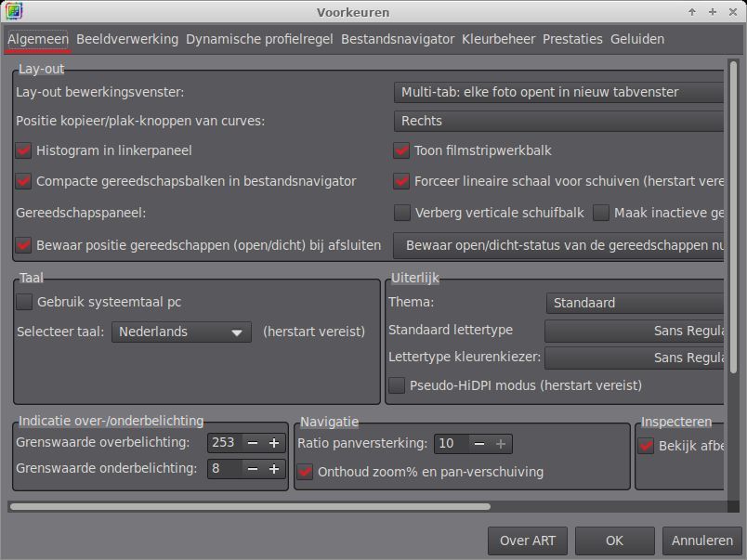Viewport: 747px width, 560px height.
Task: Decrease overexposure threshold with minus button
Action: [253, 443]
